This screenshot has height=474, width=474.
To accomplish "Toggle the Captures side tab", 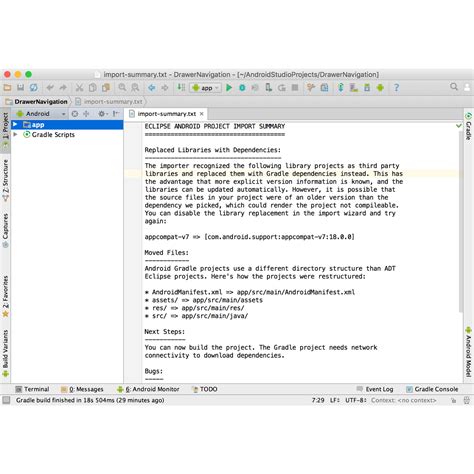I will point(5,230).
